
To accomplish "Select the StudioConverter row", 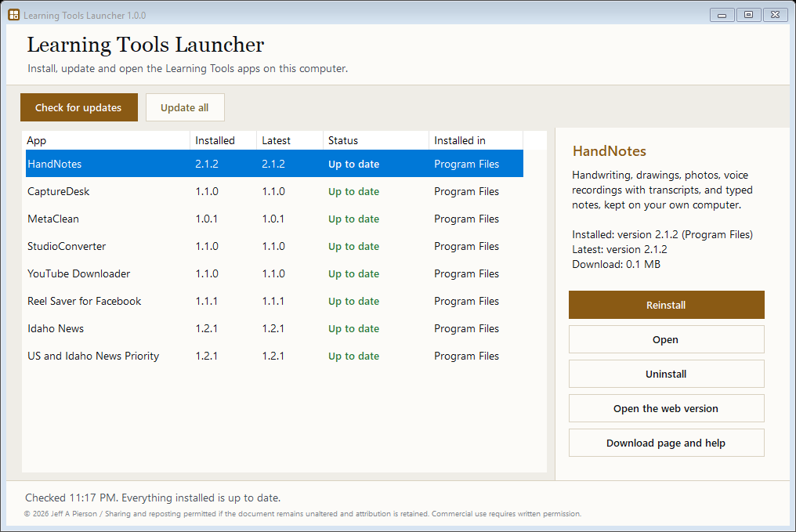I will tap(274, 246).
